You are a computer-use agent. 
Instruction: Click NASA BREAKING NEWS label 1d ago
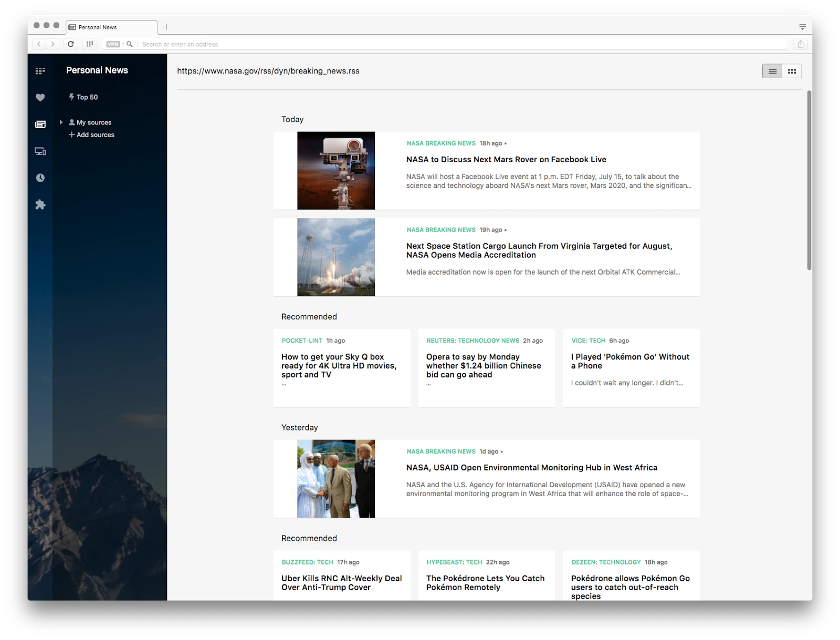[x=441, y=452]
